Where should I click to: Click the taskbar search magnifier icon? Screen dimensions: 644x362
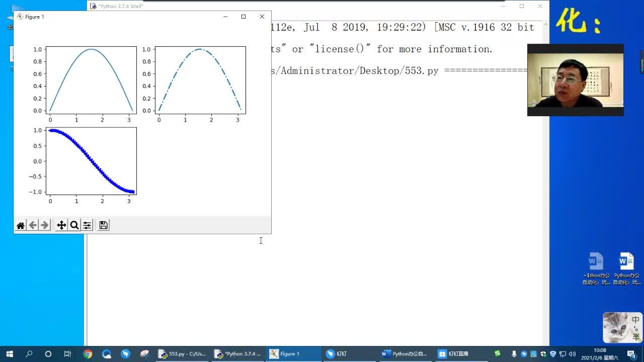point(29,354)
